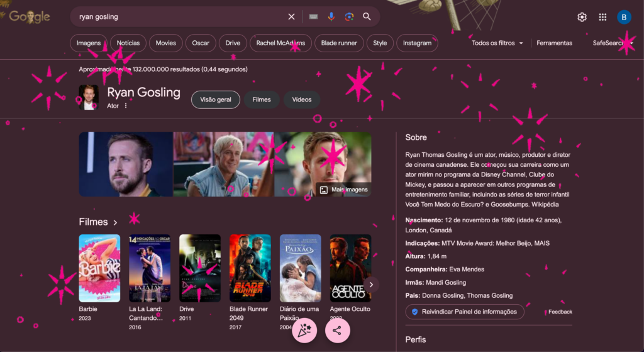Switch to the Filmes tab

click(262, 99)
